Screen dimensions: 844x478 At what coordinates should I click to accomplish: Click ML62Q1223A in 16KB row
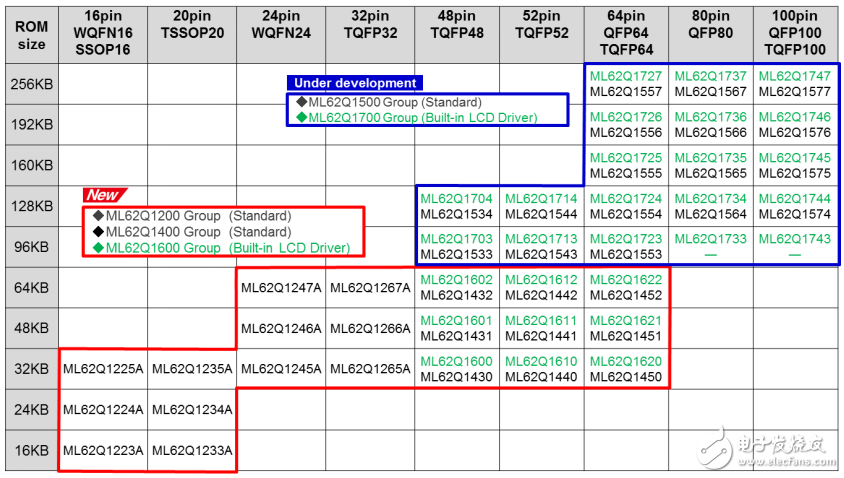(x=103, y=451)
